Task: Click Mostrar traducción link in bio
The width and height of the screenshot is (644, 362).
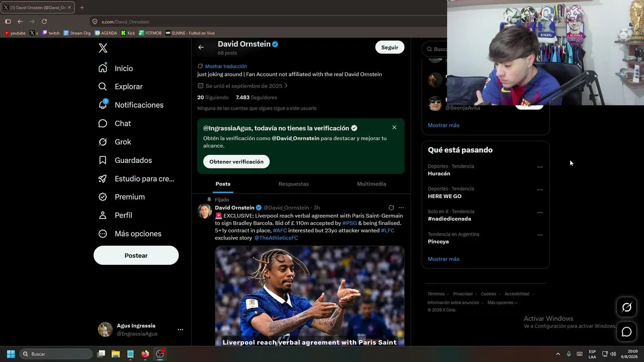Action: (x=226, y=66)
